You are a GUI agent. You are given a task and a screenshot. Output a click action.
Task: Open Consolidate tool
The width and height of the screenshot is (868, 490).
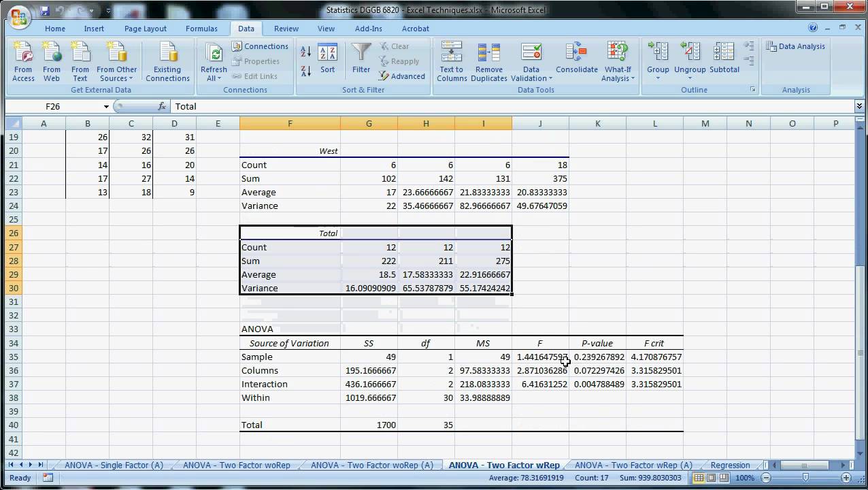[577, 59]
